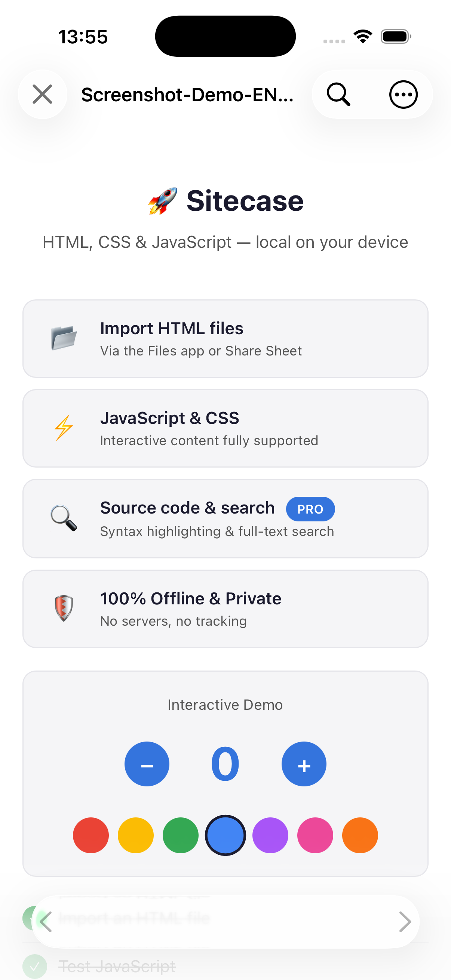Pick the purple color swatch
451x980 pixels.
click(x=270, y=835)
